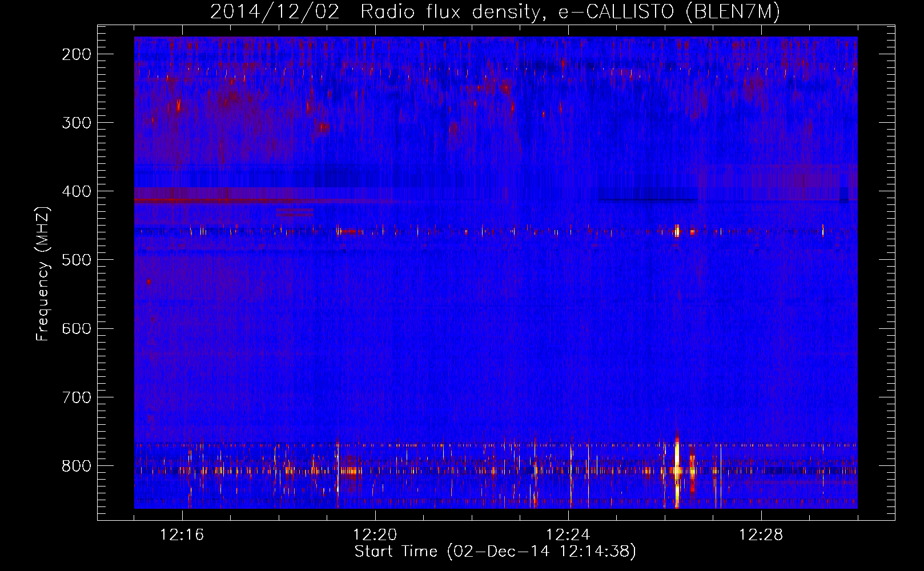Click the 12:16 time tick label
Screen dimensions: 924x571
coord(182,535)
